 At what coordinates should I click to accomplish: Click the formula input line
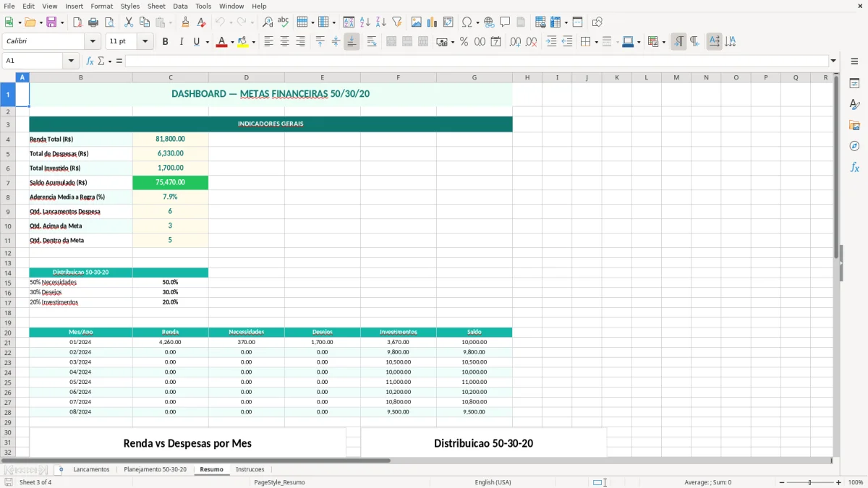pos(477,61)
